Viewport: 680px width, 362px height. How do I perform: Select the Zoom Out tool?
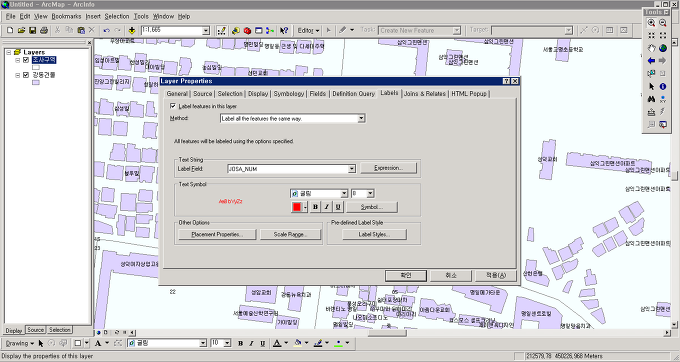[x=663, y=23]
